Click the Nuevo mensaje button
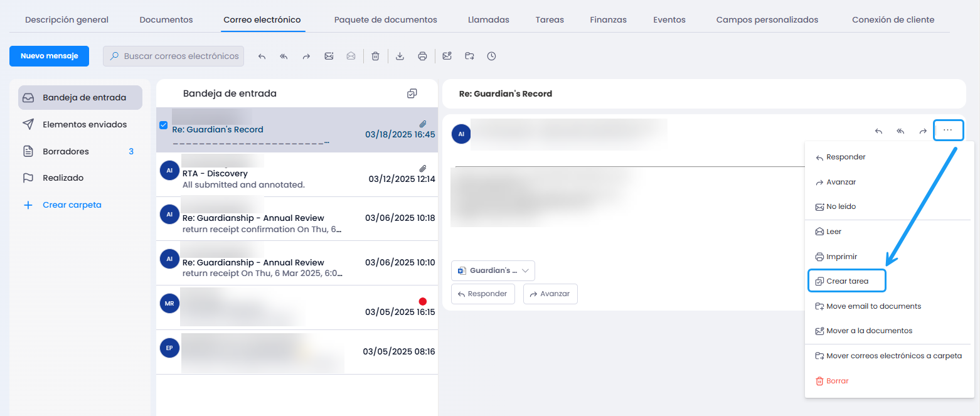Screen dimensions: 980x416 [x=49, y=56]
